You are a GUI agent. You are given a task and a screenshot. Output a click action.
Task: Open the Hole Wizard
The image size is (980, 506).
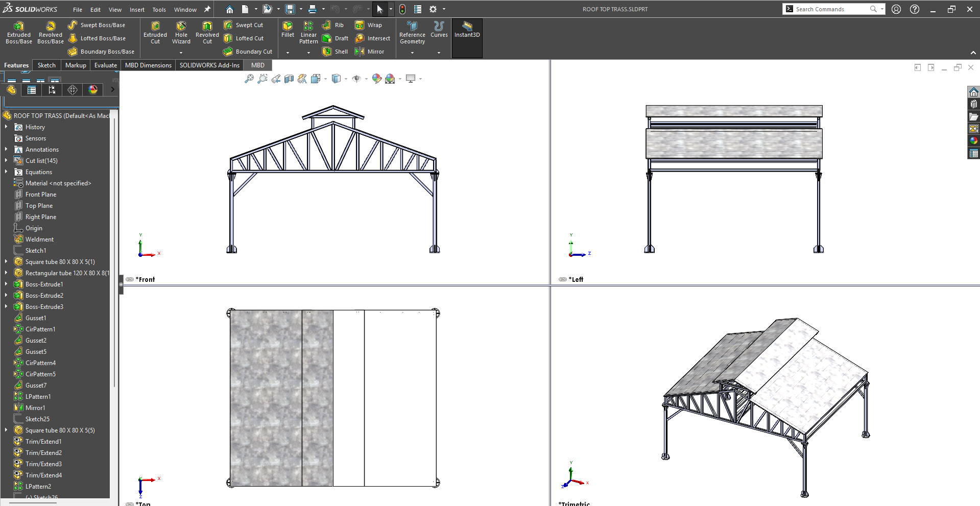[181, 33]
